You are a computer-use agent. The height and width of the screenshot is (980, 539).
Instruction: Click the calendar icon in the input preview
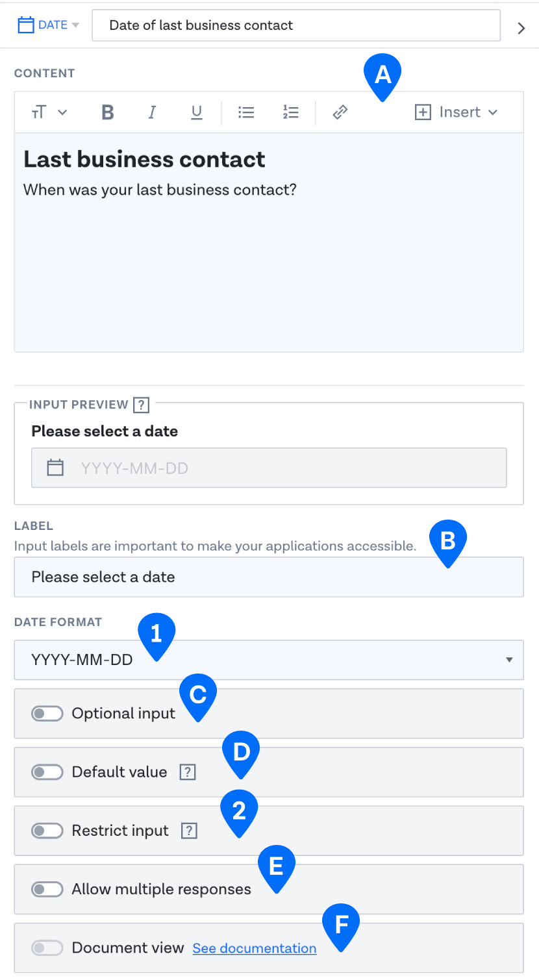pos(55,467)
